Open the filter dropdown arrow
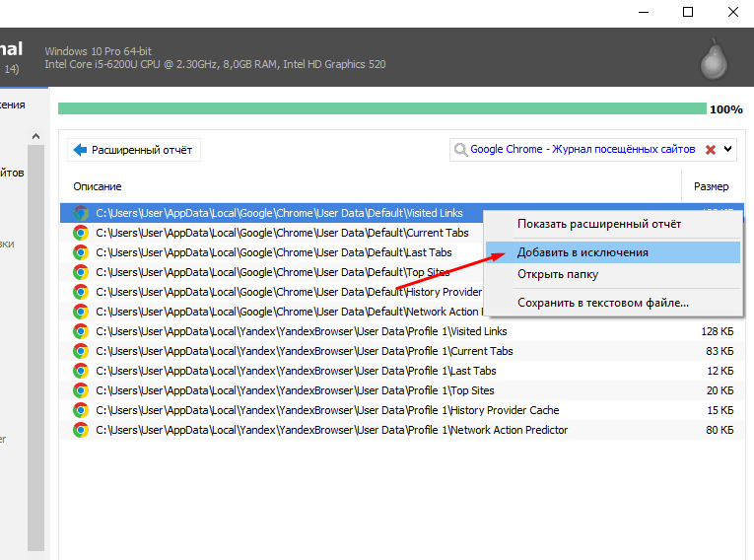Viewport: 754px width, 560px height. [x=728, y=149]
